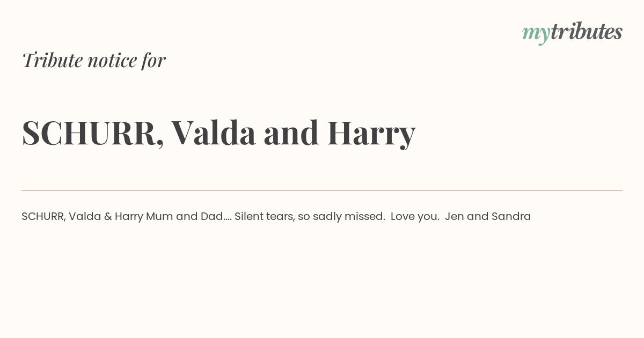Click the name "Valda" in large heading
This screenshot has height=338, width=644.
(214, 133)
